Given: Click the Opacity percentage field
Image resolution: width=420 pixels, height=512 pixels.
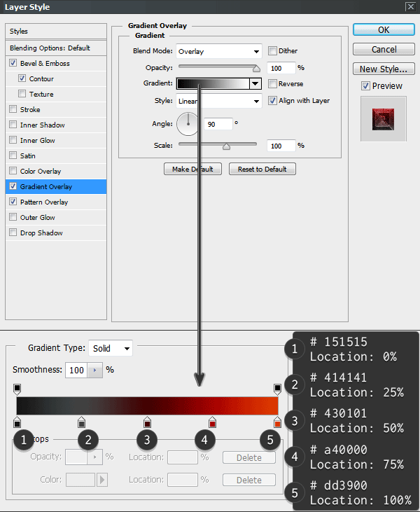Looking at the screenshot, I should 281,68.
